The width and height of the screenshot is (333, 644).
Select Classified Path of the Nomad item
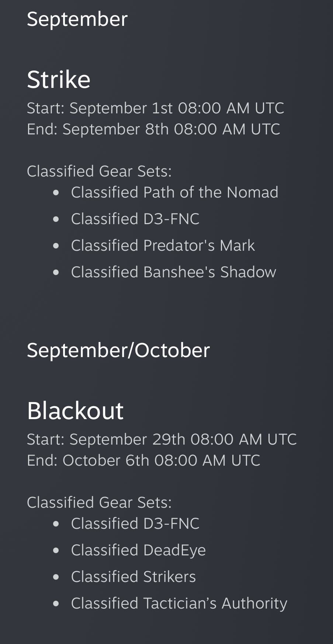coord(174,192)
